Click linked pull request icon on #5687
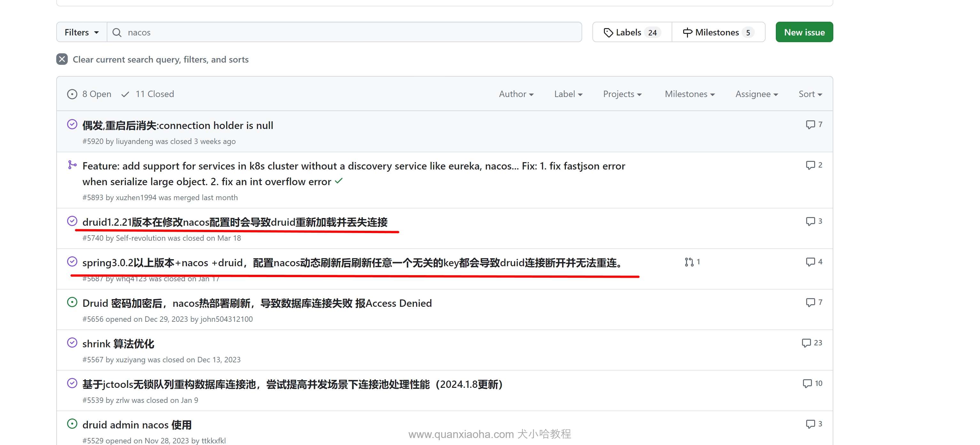 point(689,262)
